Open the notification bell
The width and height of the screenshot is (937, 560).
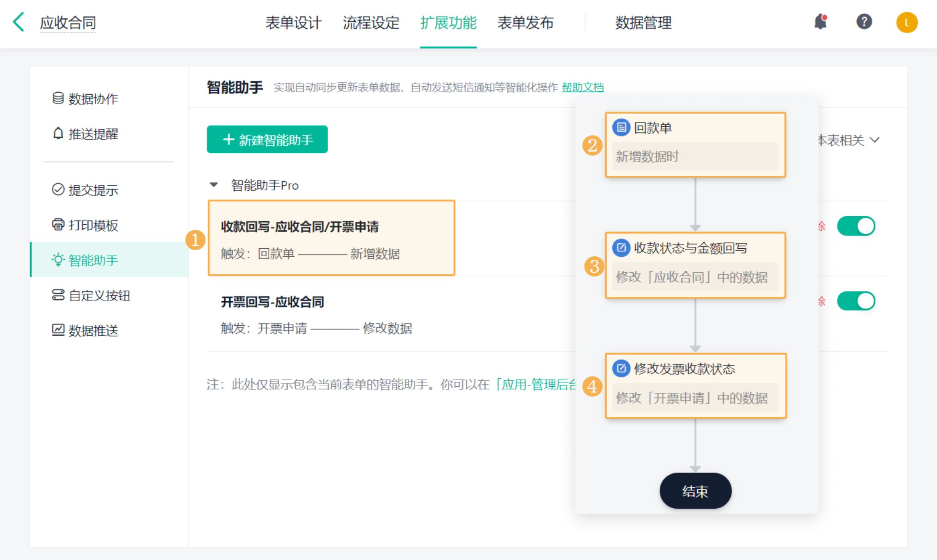coord(821,22)
